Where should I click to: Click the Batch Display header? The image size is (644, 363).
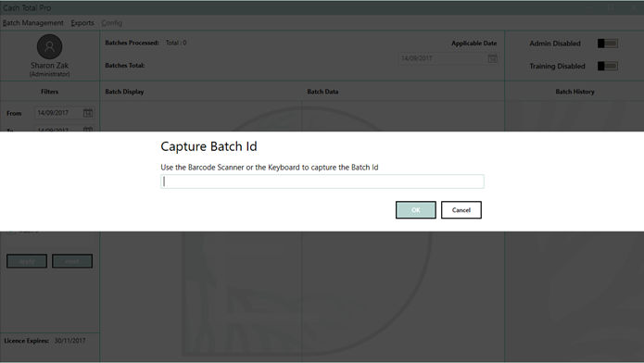coord(124,92)
